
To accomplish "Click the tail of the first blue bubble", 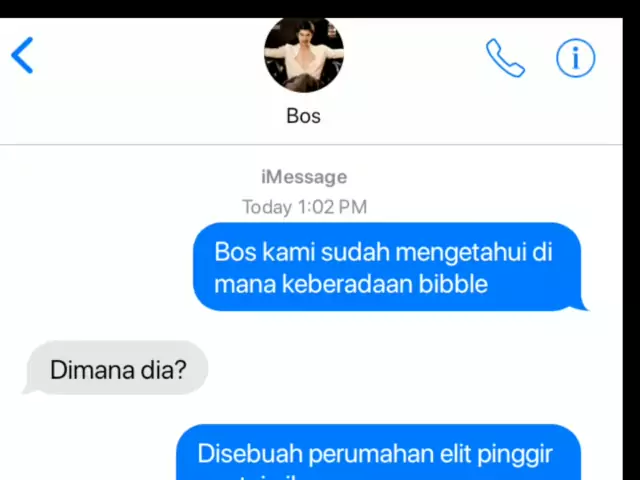I will tap(582, 304).
